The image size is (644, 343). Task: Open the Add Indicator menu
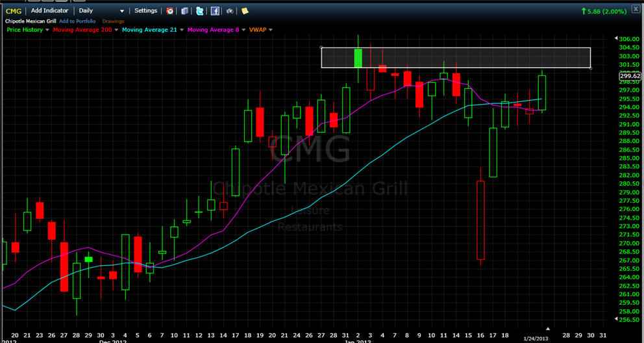[x=49, y=11]
